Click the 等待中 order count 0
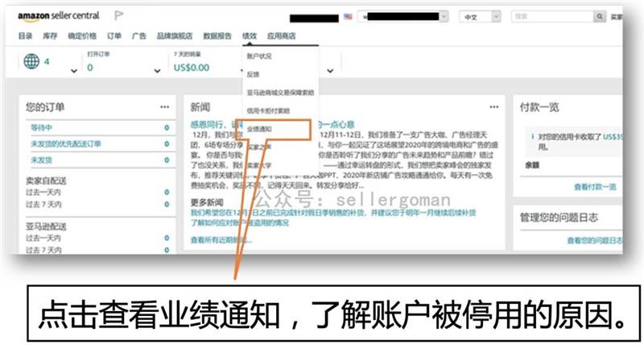This screenshot has width=644, height=345. 167,128
